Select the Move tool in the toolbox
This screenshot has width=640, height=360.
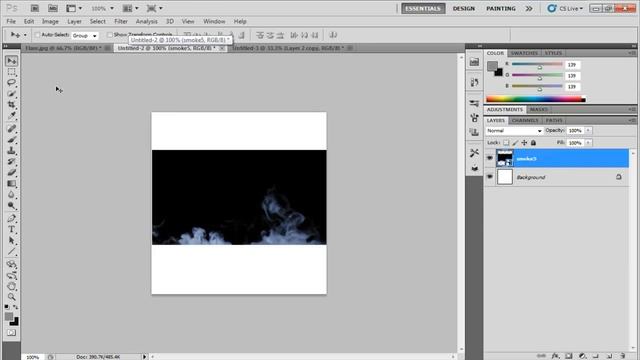click(11, 61)
